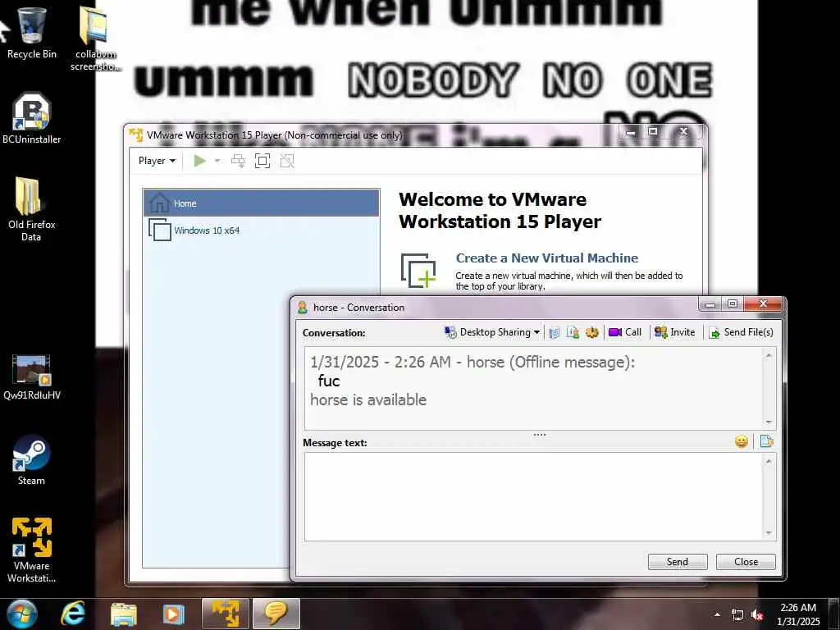Screen dimensions: 840x630
Task: Click inside the Message text input box
Action: [x=533, y=496]
